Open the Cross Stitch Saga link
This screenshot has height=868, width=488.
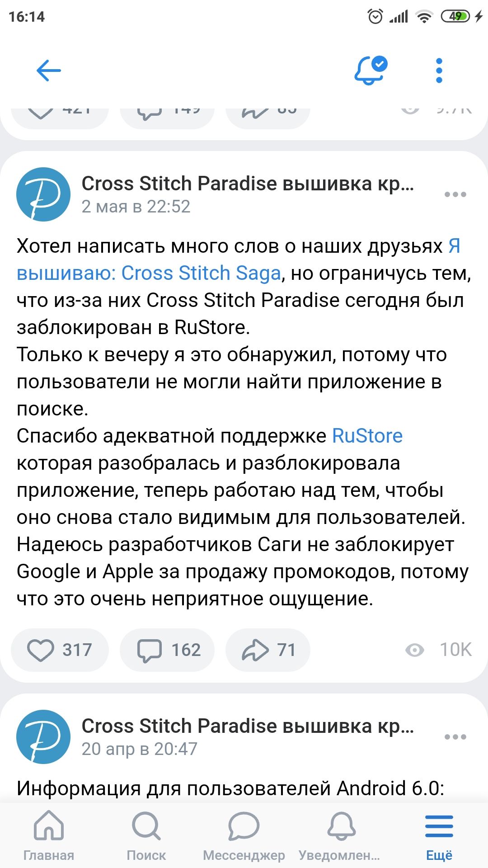point(149,273)
